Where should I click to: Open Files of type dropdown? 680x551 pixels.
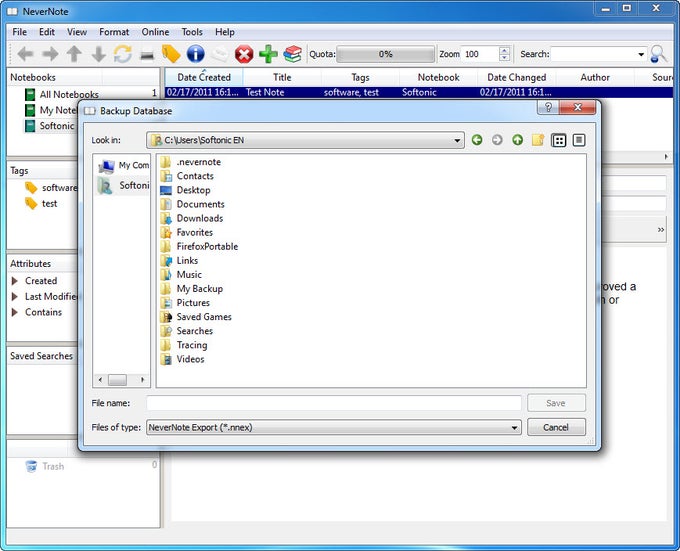point(514,427)
